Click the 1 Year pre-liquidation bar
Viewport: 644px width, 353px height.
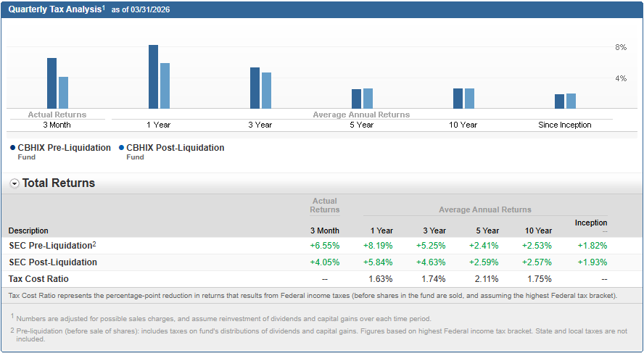click(153, 76)
